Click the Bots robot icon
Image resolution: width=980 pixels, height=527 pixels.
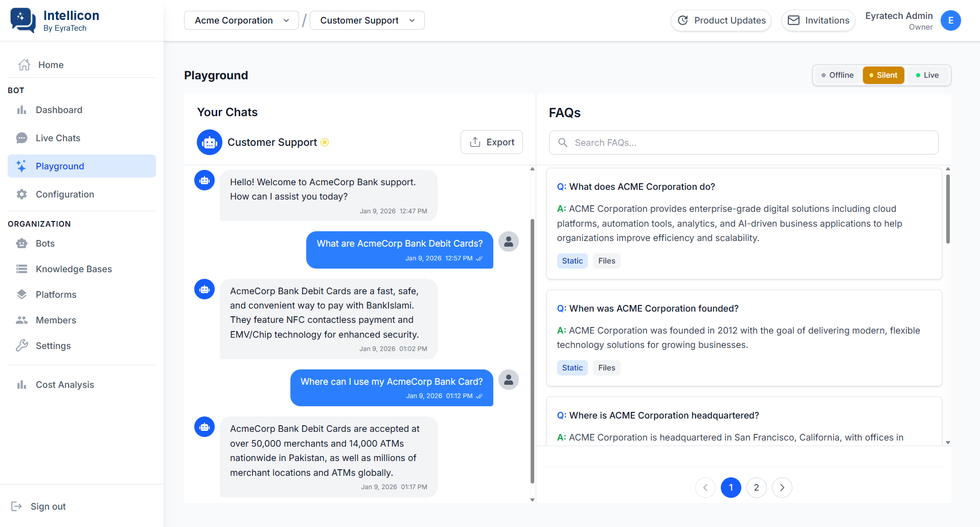point(21,244)
